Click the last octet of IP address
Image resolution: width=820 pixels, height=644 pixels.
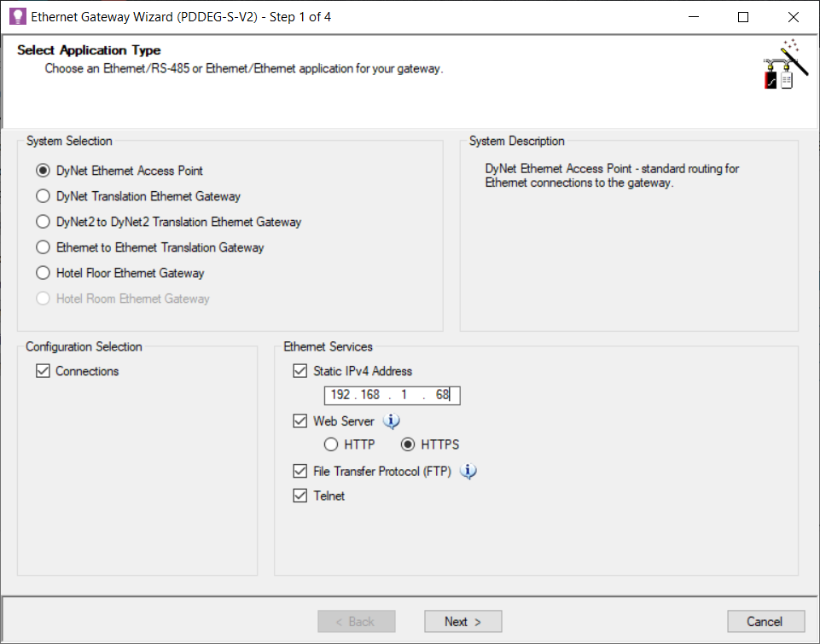pos(441,396)
